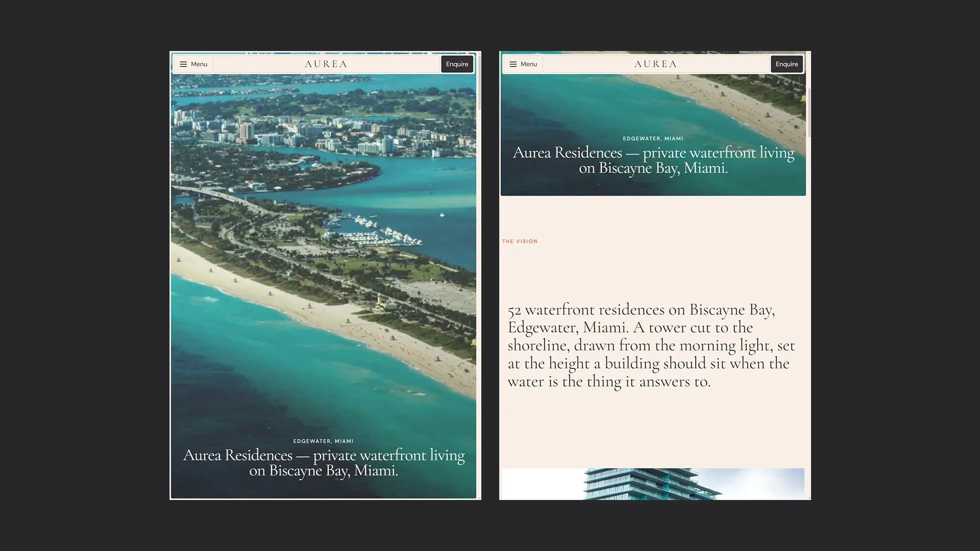Viewport: 980px width, 551px height.
Task: Click the right page's scrollbar thumb
Action: point(808,112)
